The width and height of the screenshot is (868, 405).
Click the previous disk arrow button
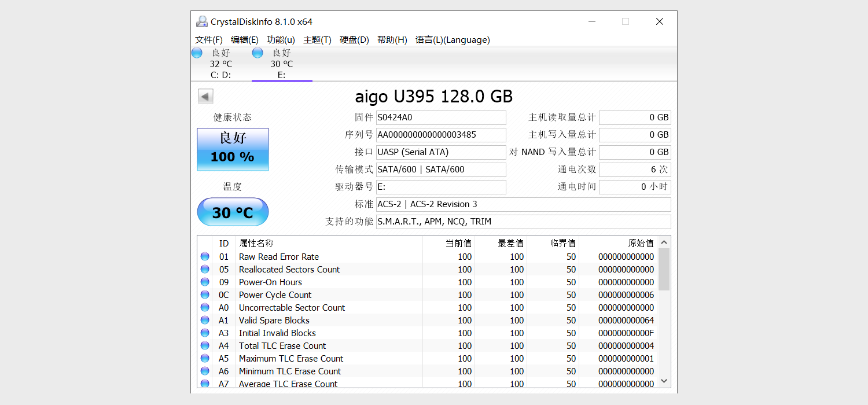pos(205,97)
